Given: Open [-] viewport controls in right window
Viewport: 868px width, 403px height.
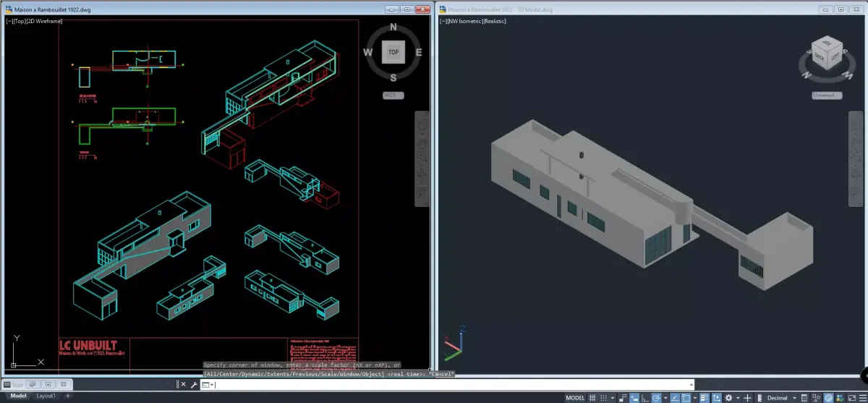Looking at the screenshot, I should [x=443, y=21].
